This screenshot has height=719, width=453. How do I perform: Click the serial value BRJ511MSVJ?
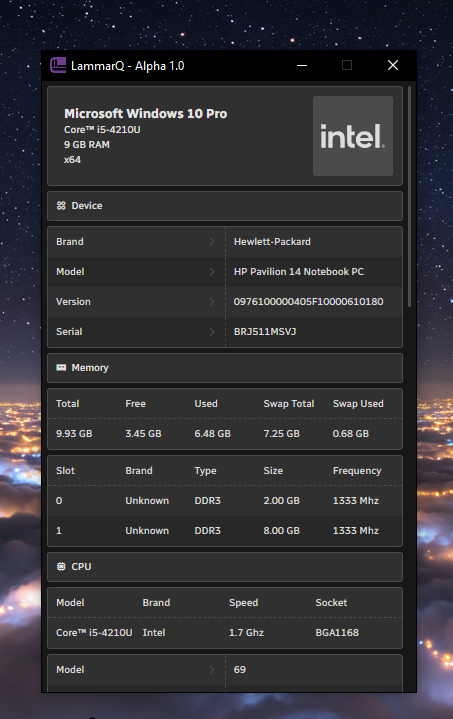click(265, 332)
